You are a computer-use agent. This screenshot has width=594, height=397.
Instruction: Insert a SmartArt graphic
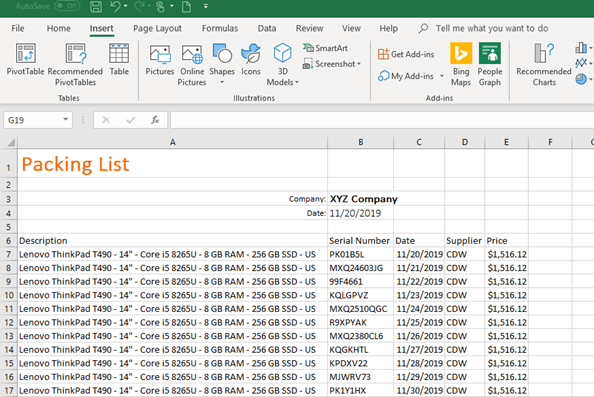coord(325,48)
